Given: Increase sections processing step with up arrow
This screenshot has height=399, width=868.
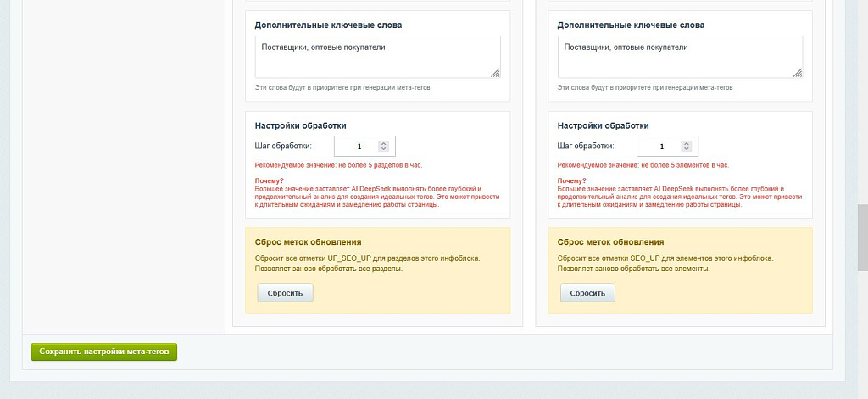Looking at the screenshot, I should (383, 143).
